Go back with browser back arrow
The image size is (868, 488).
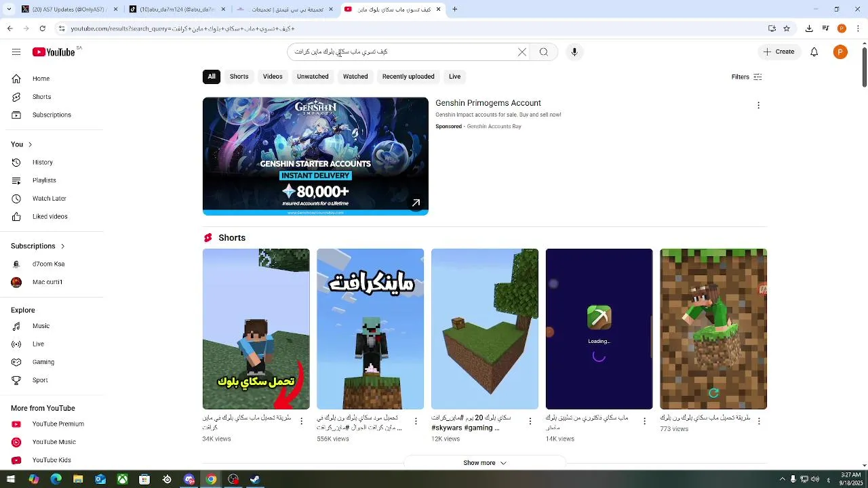click(9, 28)
